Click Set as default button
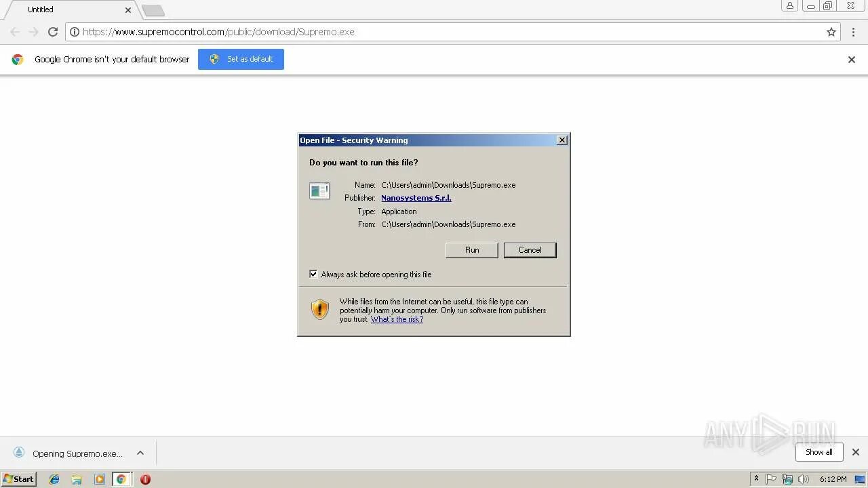This screenshot has width=868, height=488. (x=241, y=59)
